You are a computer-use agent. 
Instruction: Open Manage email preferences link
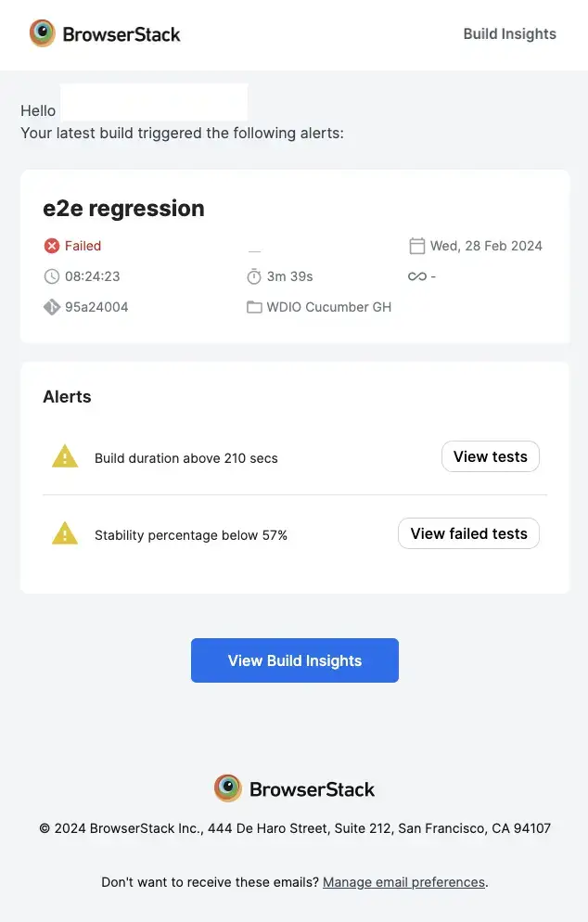tap(403, 882)
